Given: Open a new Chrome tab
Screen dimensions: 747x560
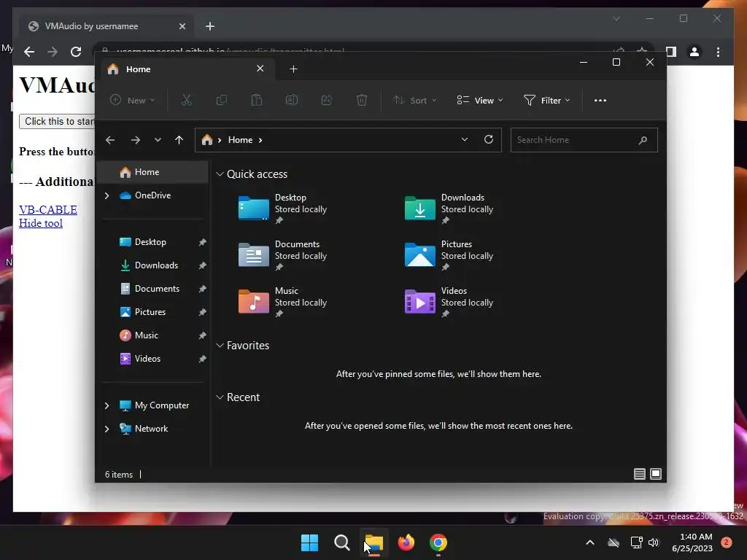Looking at the screenshot, I should 210,26.
